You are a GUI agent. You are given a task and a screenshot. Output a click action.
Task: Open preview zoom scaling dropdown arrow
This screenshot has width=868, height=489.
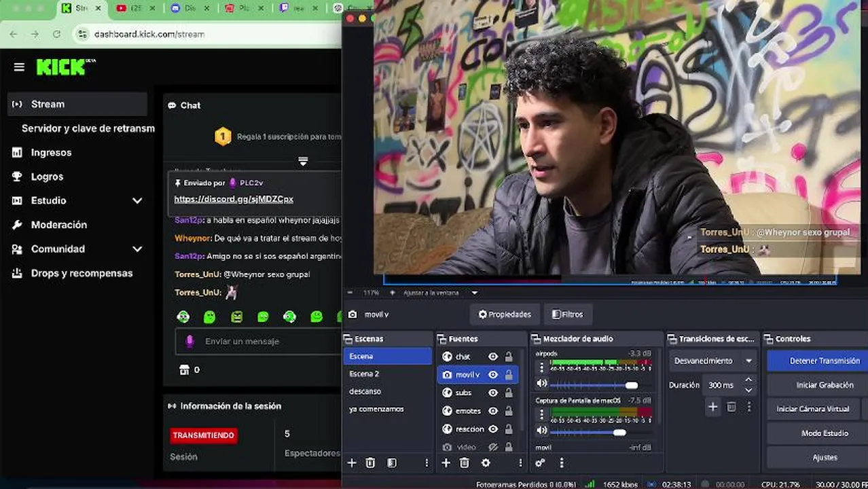click(475, 293)
